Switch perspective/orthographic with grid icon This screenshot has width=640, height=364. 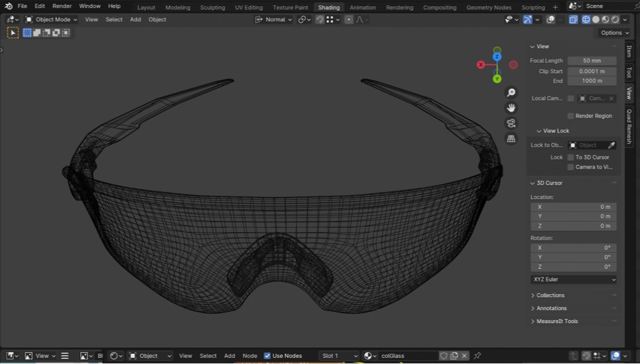click(511, 139)
